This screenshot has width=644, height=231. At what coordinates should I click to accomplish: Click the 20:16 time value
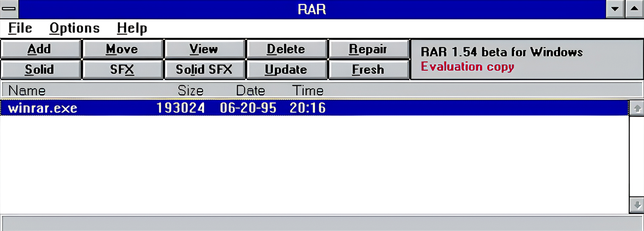coord(308,108)
